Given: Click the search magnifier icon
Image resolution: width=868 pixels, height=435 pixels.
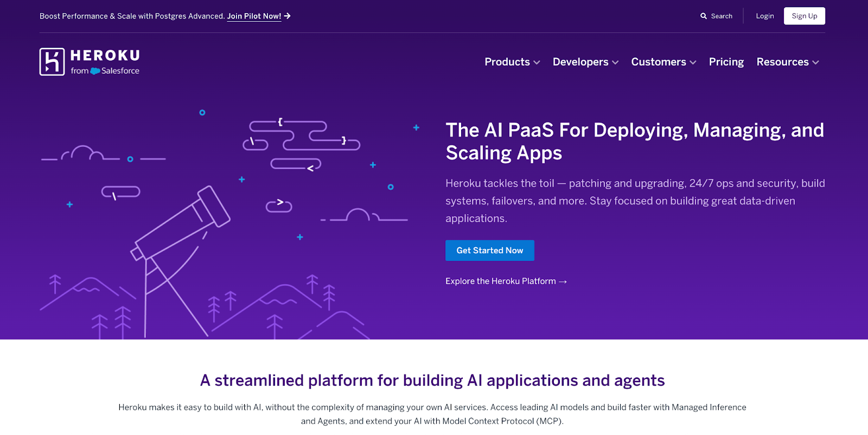Looking at the screenshot, I should pos(704,16).
